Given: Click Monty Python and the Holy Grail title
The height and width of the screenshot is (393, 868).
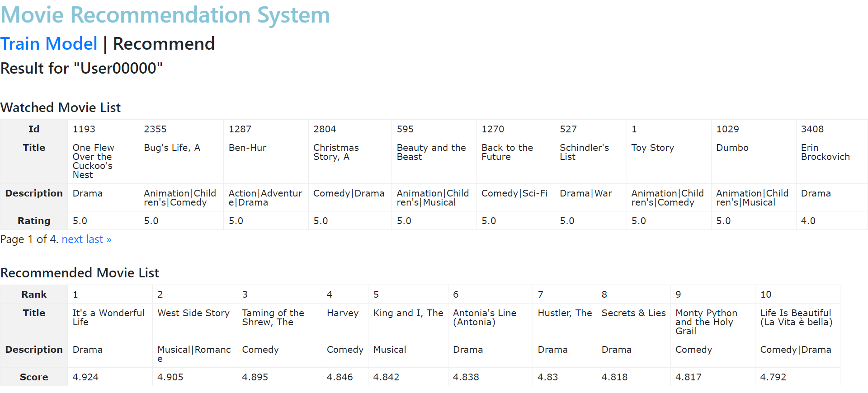Looking at the screenshot, I should pos(706,322).
